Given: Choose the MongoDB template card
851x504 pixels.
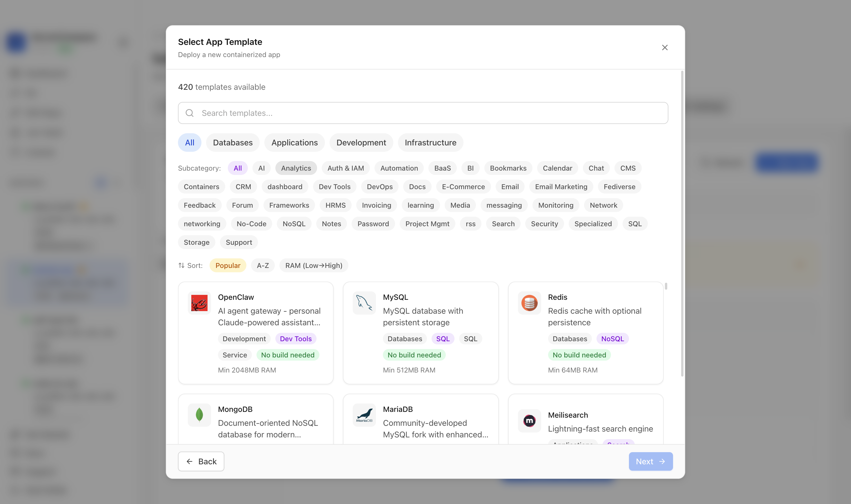Looking at the screenshot, I should coord(256,419).
